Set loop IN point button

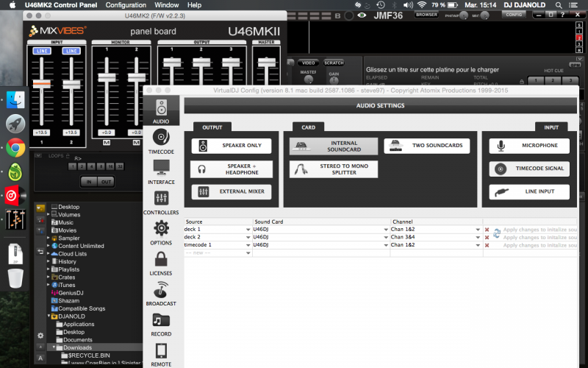point(89,182)
